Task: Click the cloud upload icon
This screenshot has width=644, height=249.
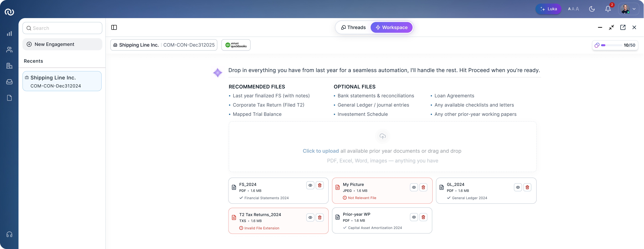Action: pos(382,136)
